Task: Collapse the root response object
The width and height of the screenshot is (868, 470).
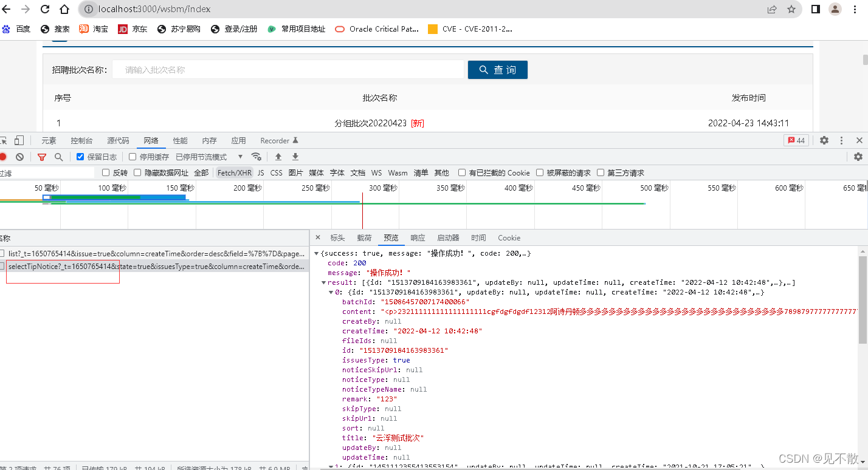Action: pyautogui.click(x=316, y=253)
